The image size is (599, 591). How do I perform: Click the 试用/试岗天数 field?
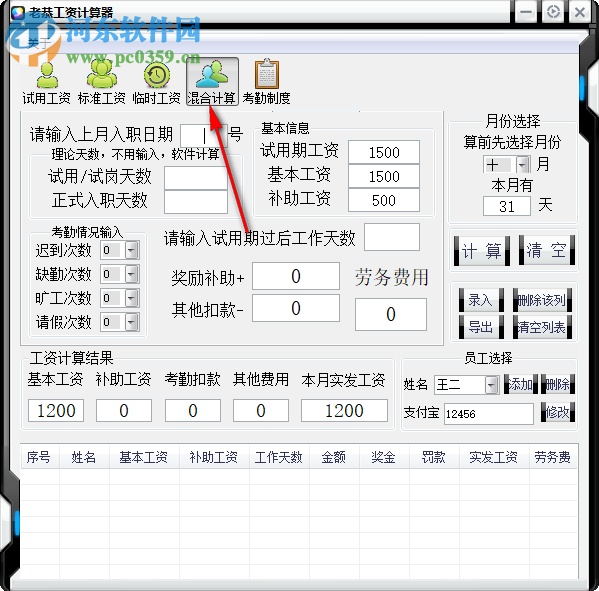tap(196, 178)
